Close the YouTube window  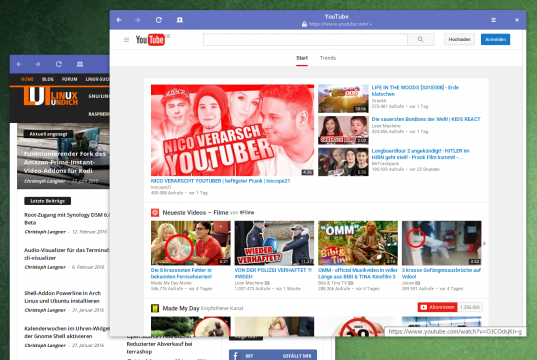517,20
